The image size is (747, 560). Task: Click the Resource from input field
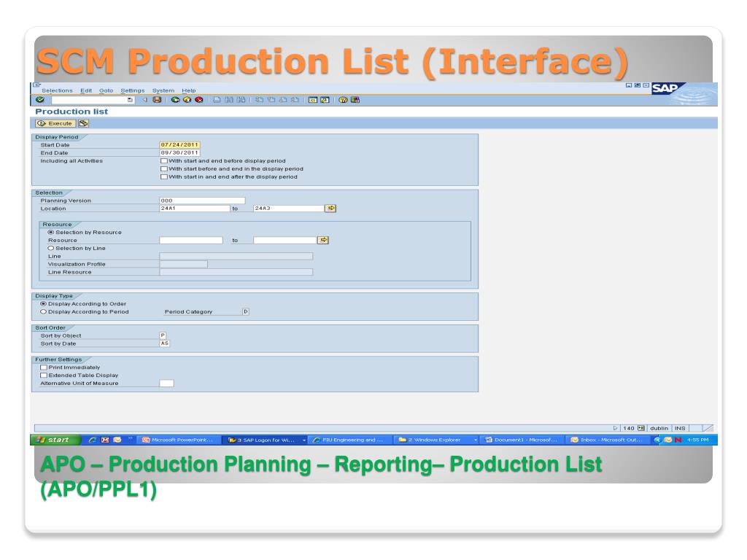[x=191, y=240]
